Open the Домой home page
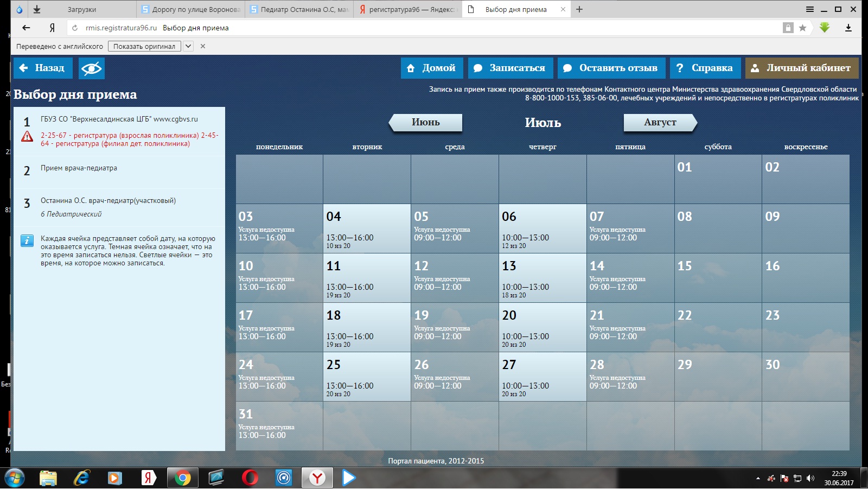 tap(431, 68)
